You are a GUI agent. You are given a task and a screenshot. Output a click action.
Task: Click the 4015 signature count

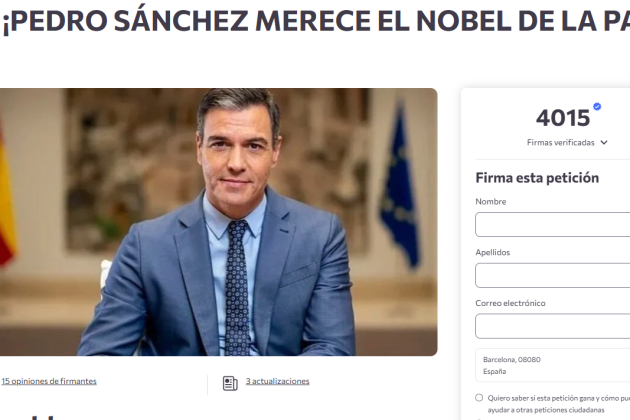point(563,118)
